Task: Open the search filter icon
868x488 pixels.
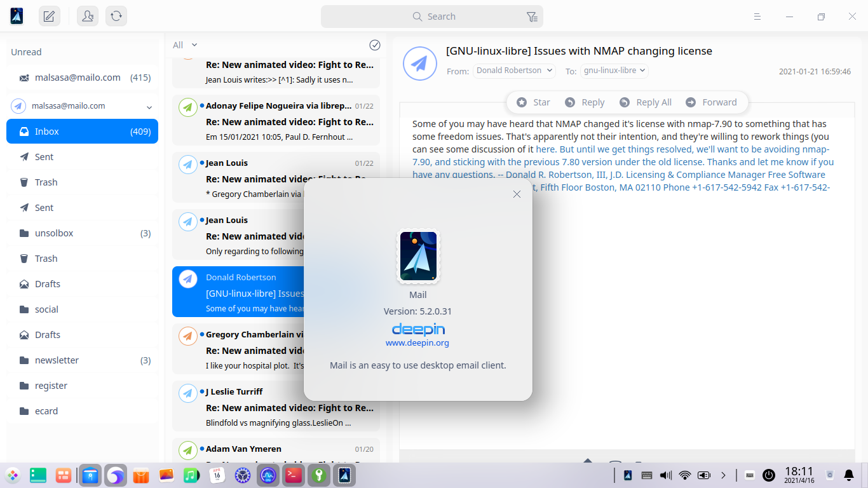Action: (532, 17)
